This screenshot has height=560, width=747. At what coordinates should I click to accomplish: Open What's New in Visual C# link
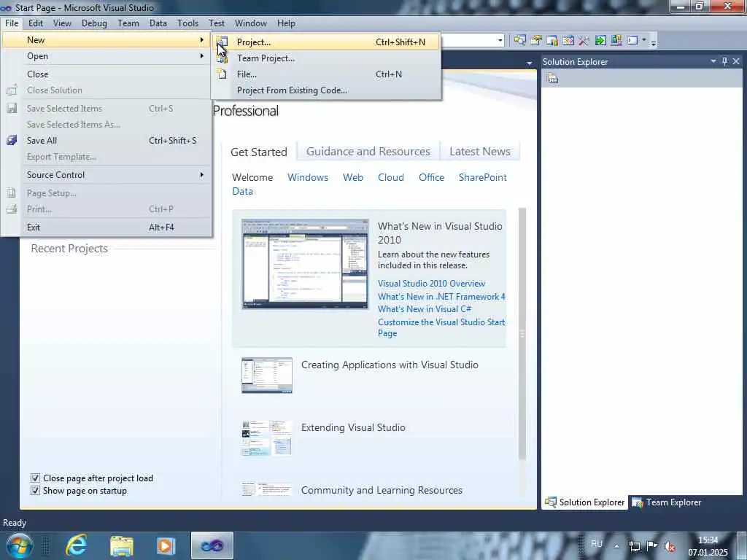click(425, 309)
